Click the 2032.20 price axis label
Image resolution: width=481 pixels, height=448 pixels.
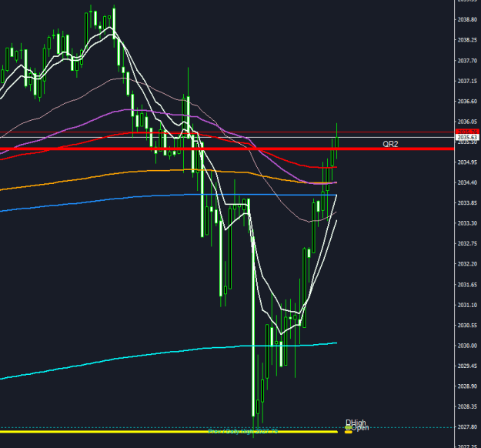click(x=467, y=264)
